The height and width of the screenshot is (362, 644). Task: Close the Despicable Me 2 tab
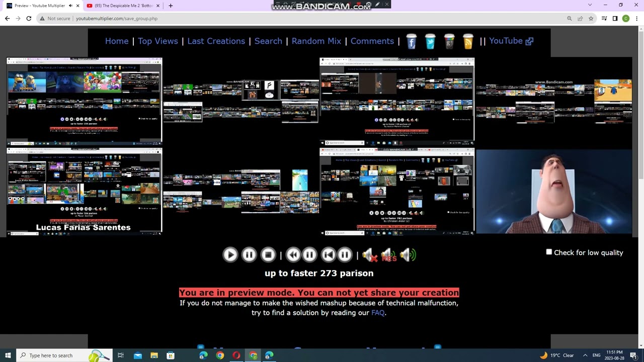coord(158,6)
